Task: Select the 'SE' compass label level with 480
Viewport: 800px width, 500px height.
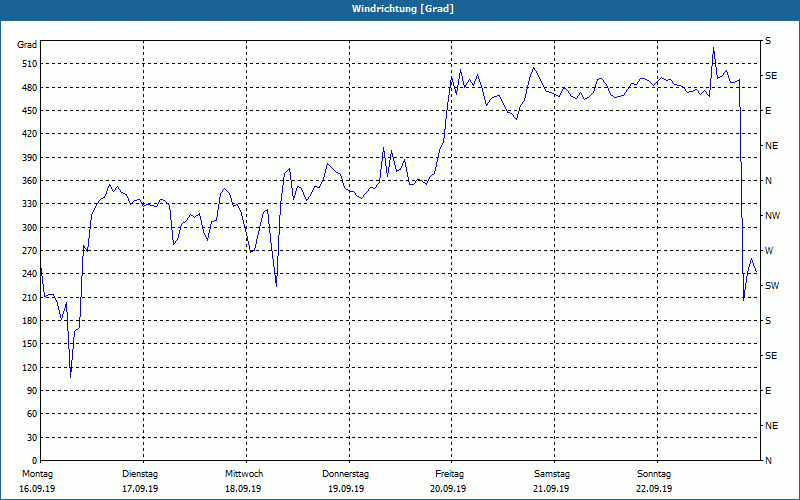Action: tap(771, 76)
